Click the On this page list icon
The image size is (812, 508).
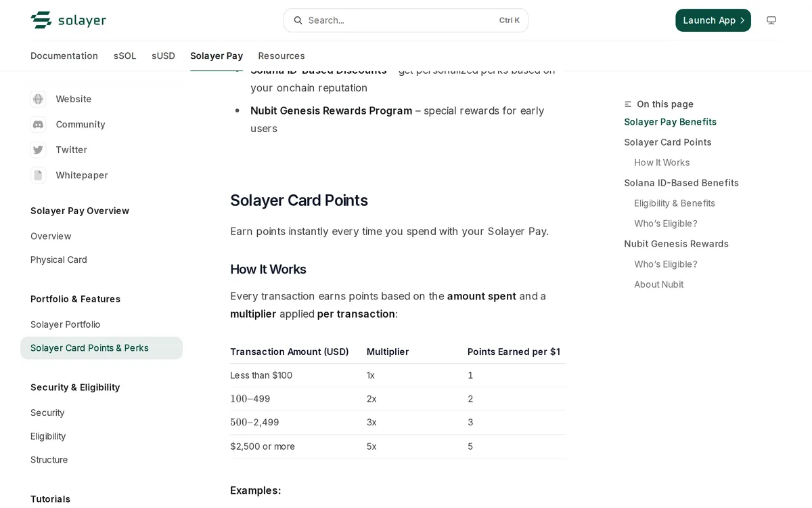pos(628,104)
